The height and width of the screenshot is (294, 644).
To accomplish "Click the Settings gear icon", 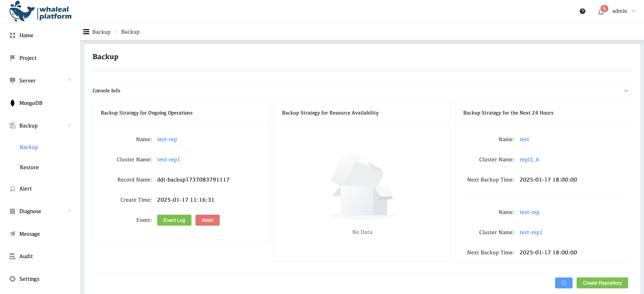I will coord(13,279).
